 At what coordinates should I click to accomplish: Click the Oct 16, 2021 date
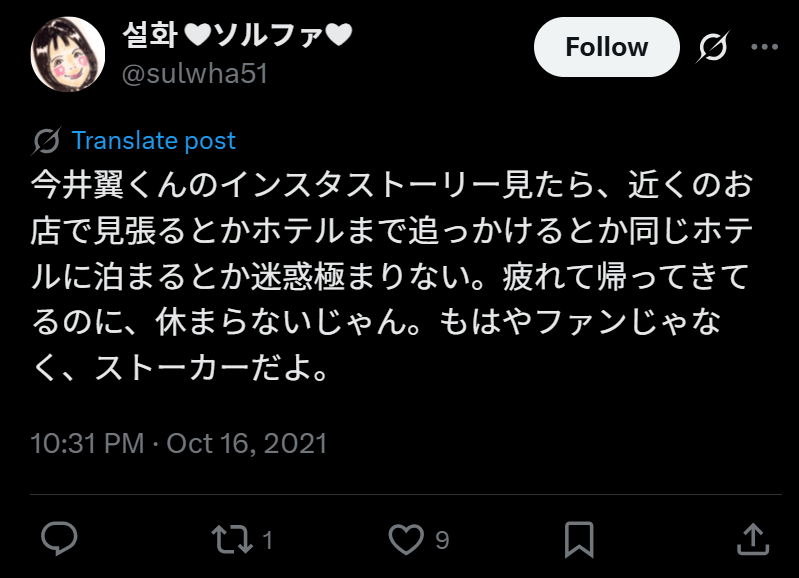point(247,442)
